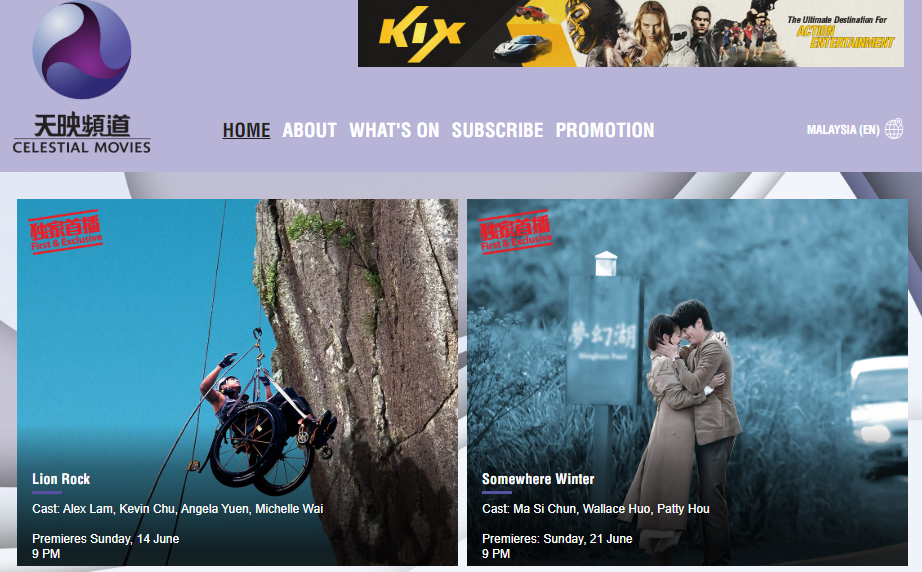922x572 pixels.
Task: Open the PROMOTION page
Action: 605,130
